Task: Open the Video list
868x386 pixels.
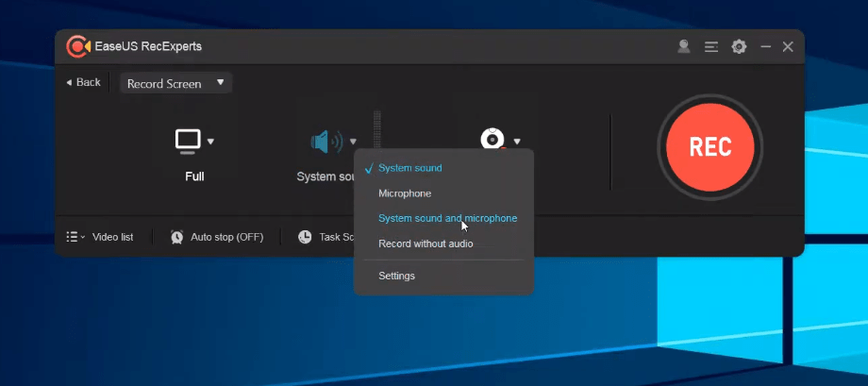Action: [112, 237]
